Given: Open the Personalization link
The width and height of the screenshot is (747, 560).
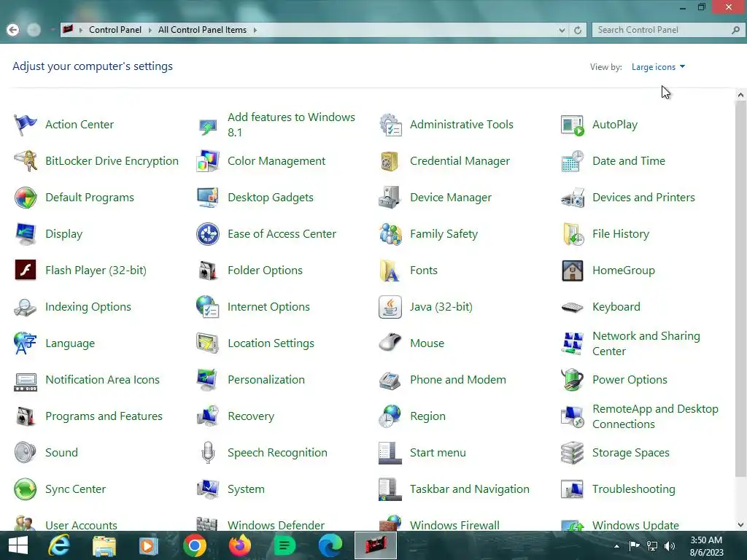Looking at the screenshot, I should coord(266,380).
